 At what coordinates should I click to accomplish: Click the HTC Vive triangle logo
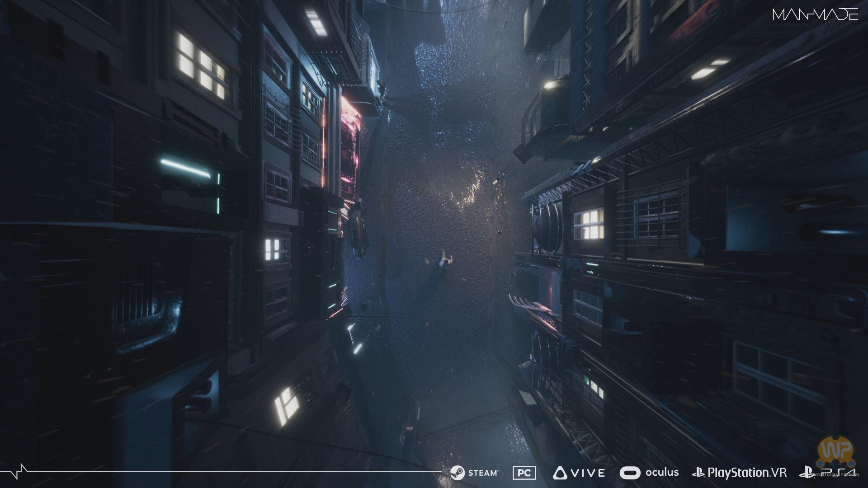point(560,473)
